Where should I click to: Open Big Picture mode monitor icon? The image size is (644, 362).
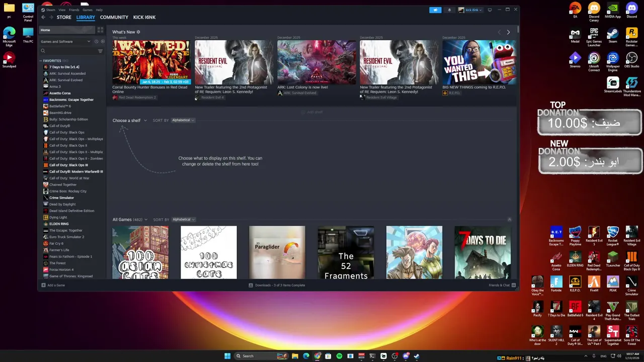click(490, 10)
